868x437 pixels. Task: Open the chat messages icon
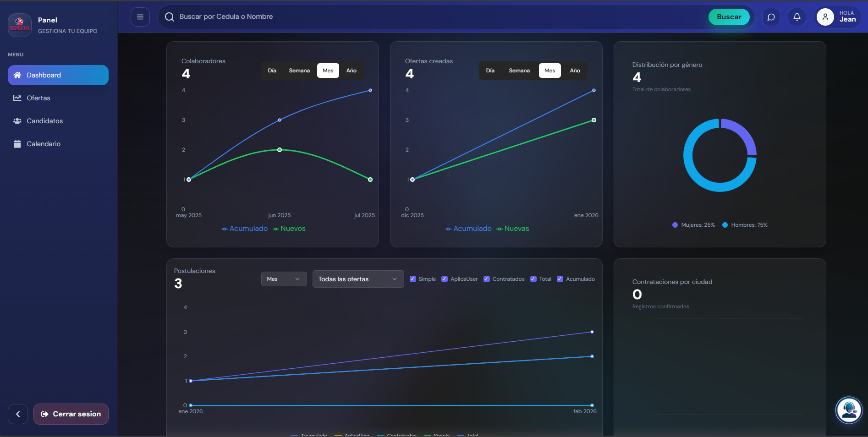(x=771, y=17)
